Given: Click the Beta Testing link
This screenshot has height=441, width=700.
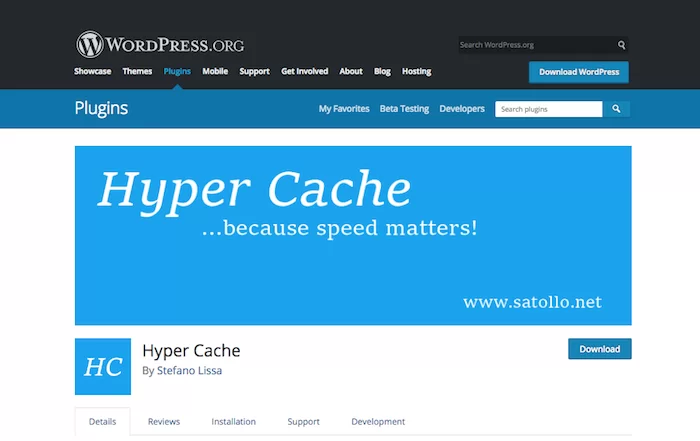Looking at the screenshot, I should point(404,109).
